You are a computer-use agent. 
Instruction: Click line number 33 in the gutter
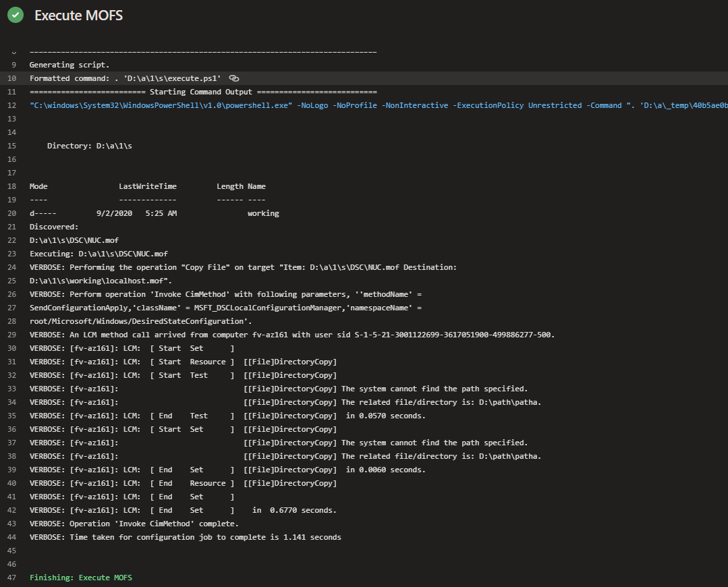[12, 389]
